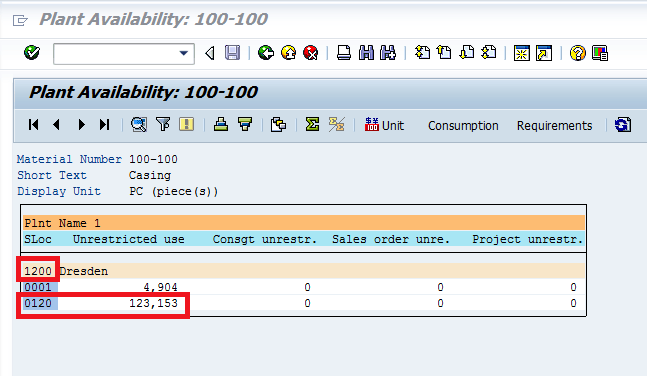Click the Sort Descending icon
Screen dimensions: 647x376
245,124
